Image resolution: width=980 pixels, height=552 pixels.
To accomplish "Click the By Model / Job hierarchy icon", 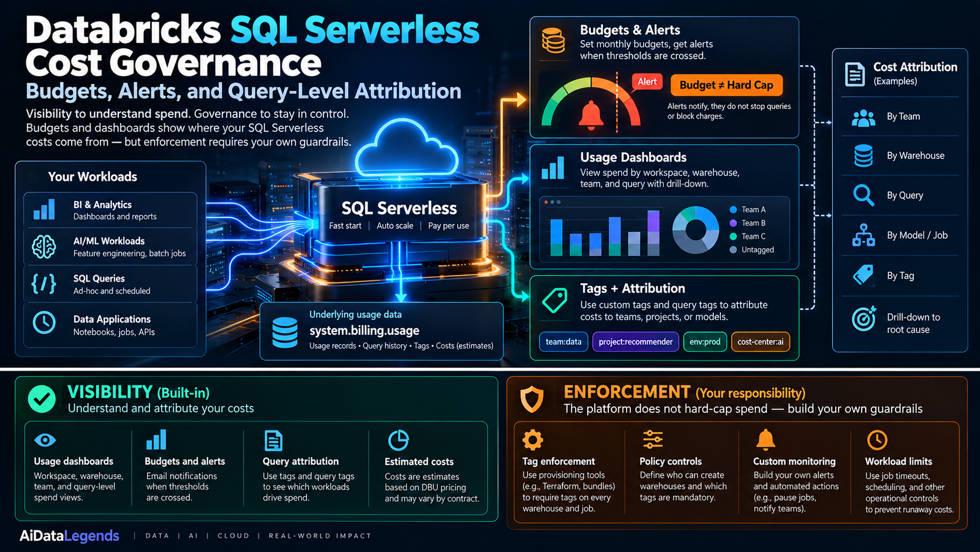I will 863,235.
